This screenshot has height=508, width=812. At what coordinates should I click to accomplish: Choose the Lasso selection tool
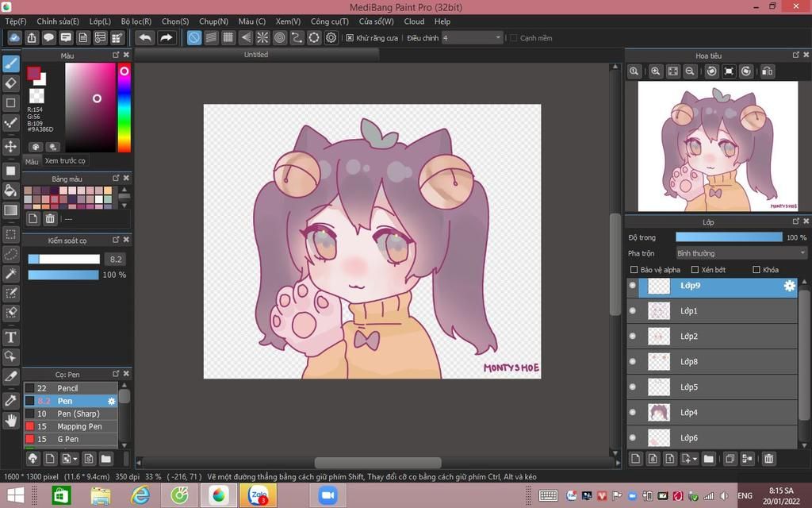(11, 254)
